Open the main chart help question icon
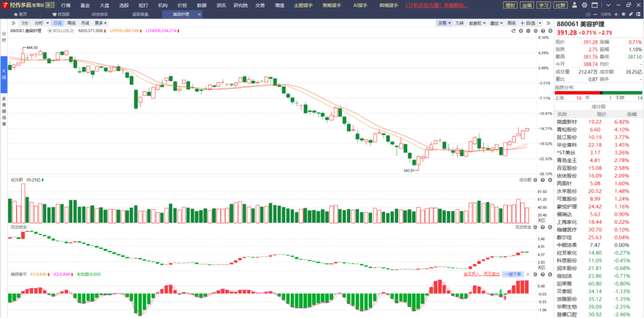 pyautogui.click(x=543, y=31)
